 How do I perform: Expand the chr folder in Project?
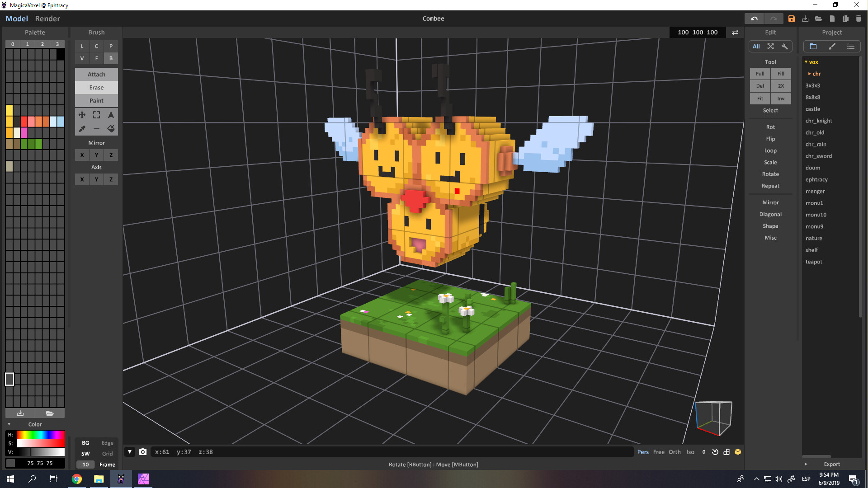point(809,74)
